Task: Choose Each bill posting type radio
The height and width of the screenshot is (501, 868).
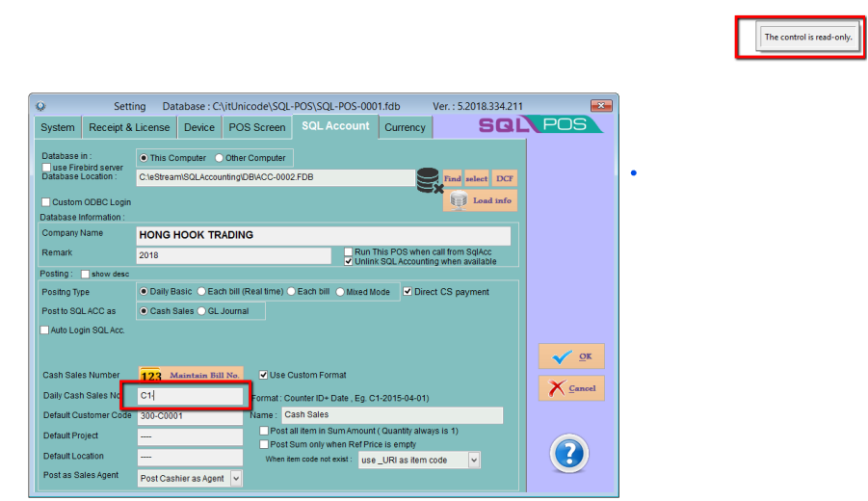Action: [x=308, y=291]
